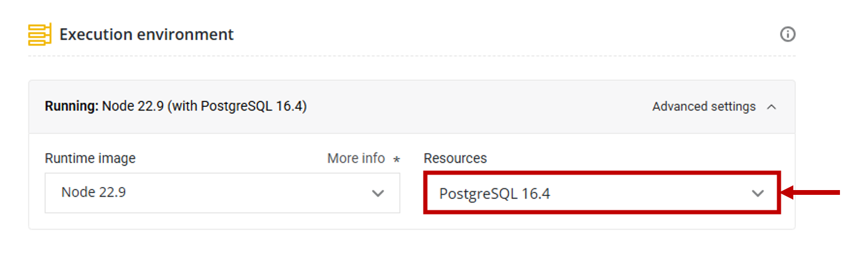
Task: Click the info icon beside Execution environment
Action: point(787,35)
